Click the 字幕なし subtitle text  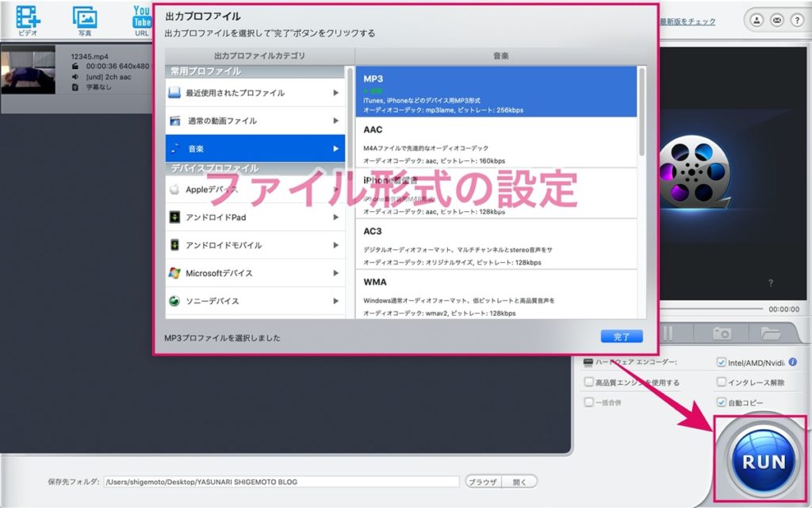[x=98, y=87]
